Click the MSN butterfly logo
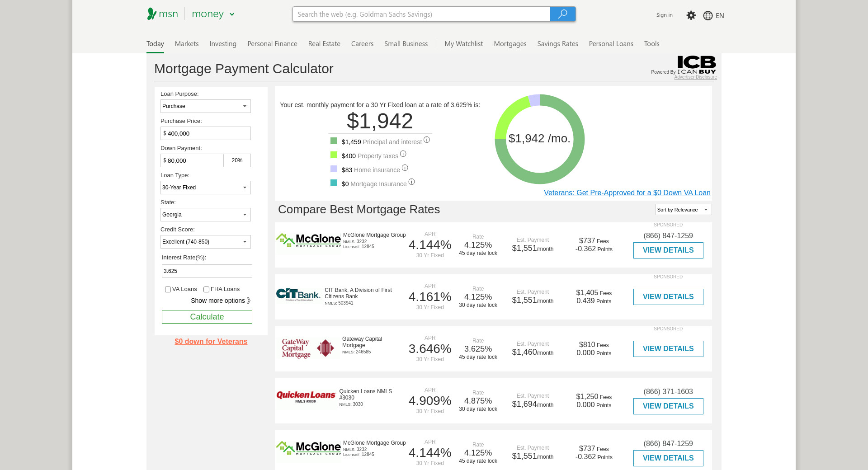 (x=152, y=14)
